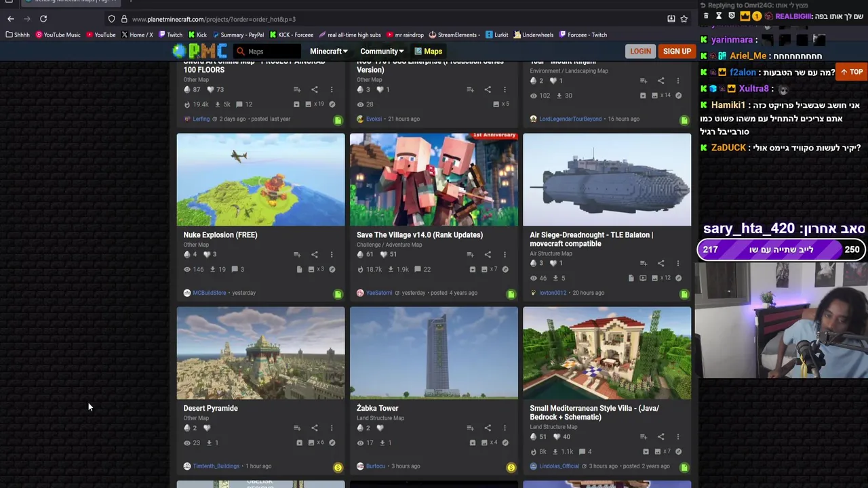Viewport: 868px width, 488px height.
Task: Open the Twitch bookmark
Action: [x=170, y=35]
